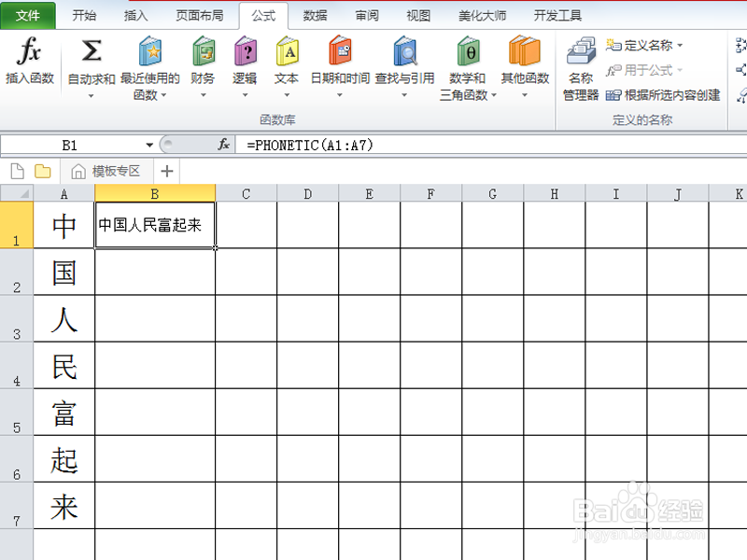Open the Text (文本) functions icon
The image size is (747, 560).
click(288, 50)
